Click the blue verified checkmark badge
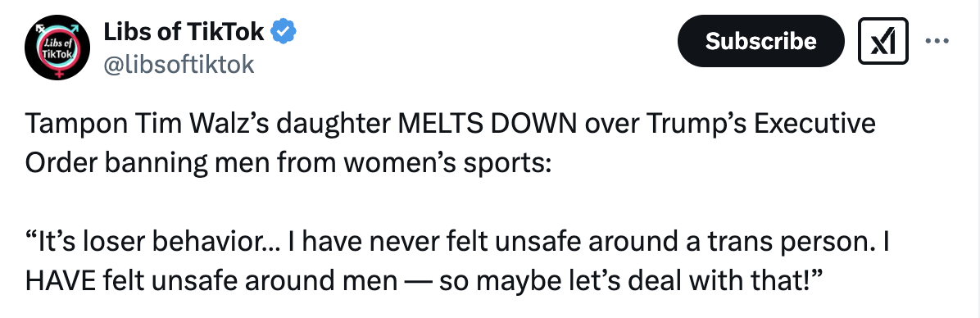Image resolution: width=980 pixels, height=318 pixels. (284, 32)
